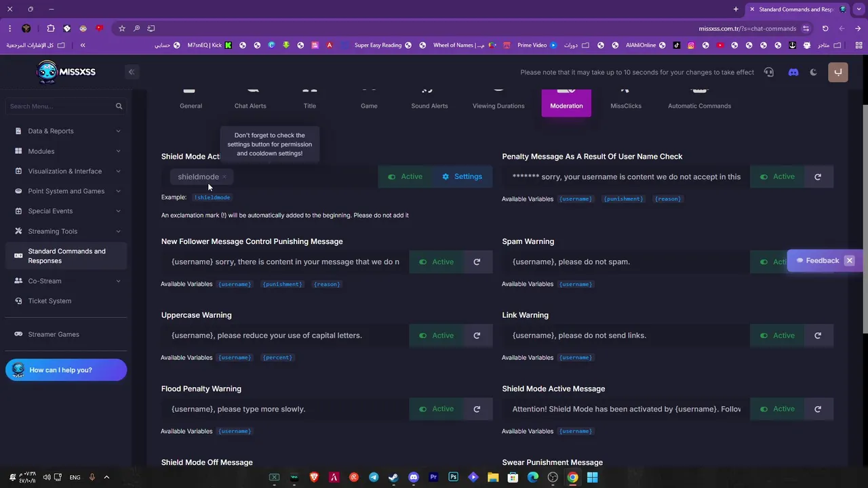Open the headset support icon in the header
Image resolution: width=868 pixels, height=488 pixels.
click(x=768, y=72)
